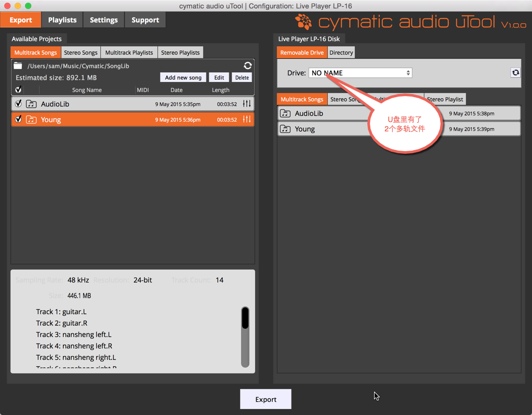This screenshot has width=532, height=415.
Task: Refresh the available projects list
Action: pos(248,65)
